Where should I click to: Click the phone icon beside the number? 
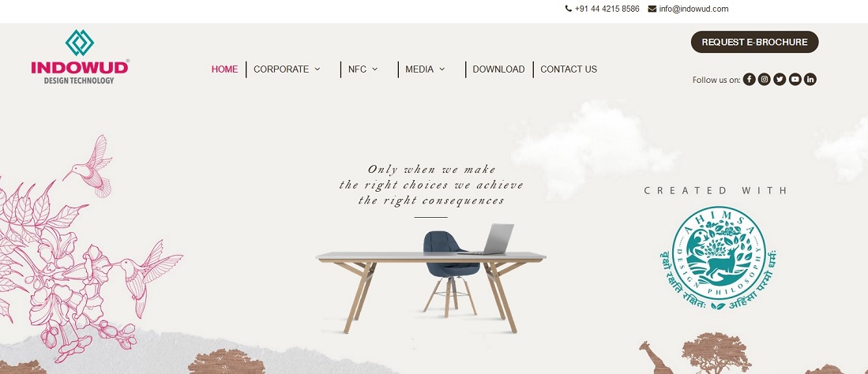click(569, 9)
